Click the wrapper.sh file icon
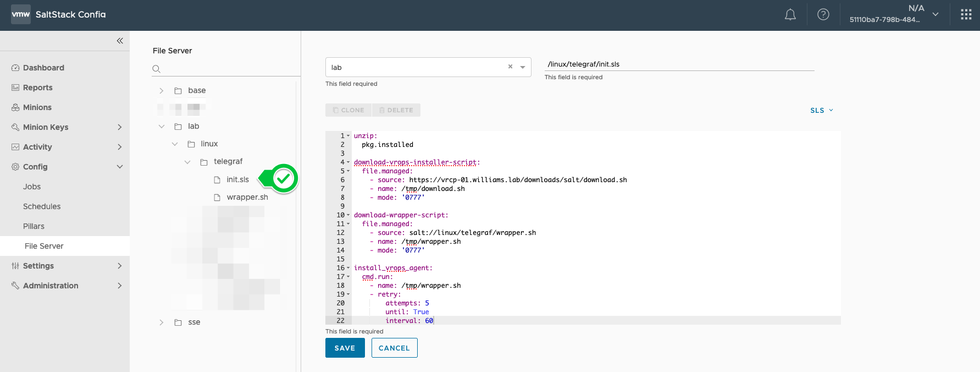 [217, 198]
